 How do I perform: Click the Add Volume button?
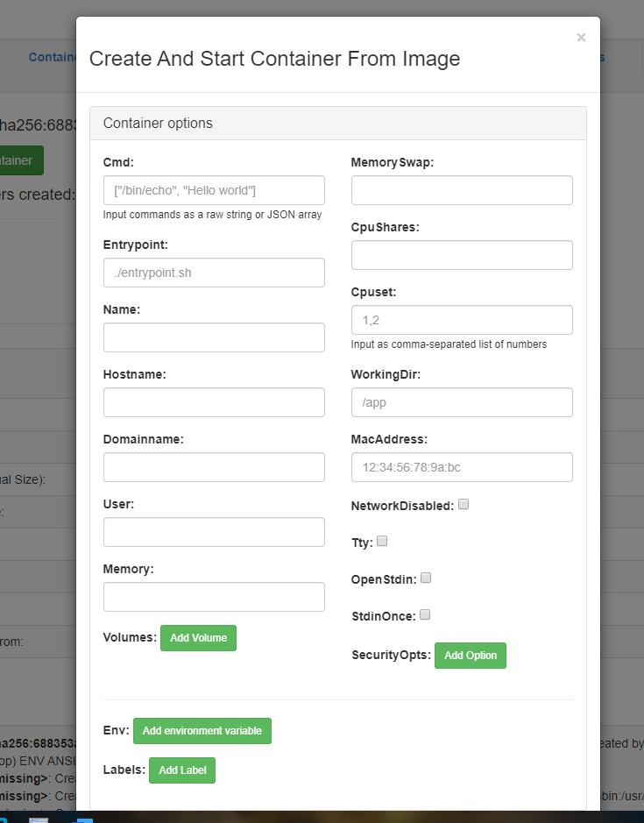click(x=198, y=638)
